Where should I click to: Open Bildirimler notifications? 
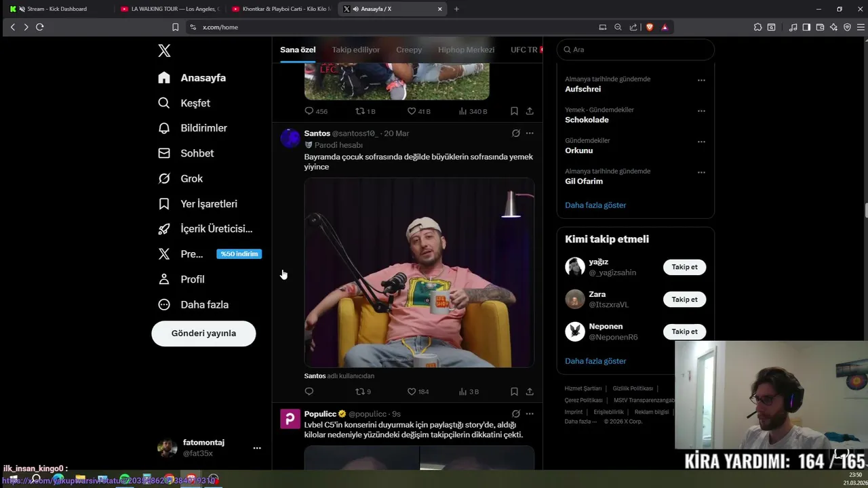tap(193, 128)
